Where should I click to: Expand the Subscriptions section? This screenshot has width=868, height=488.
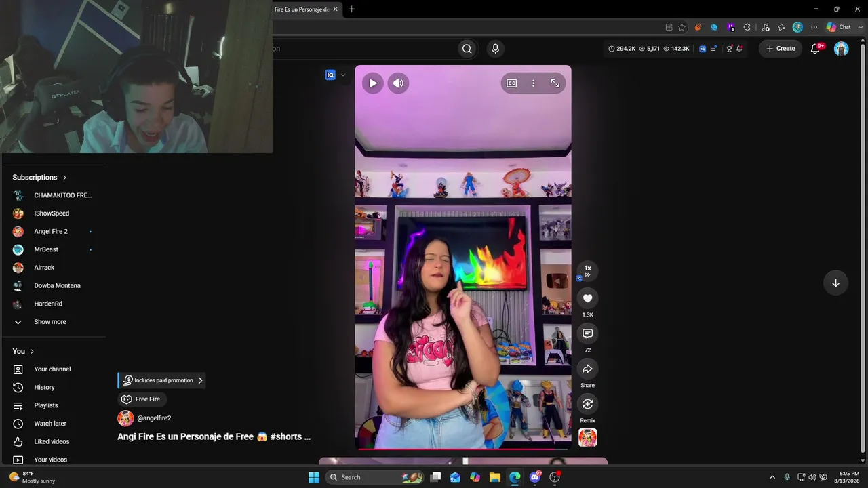(x=39, y=178)
